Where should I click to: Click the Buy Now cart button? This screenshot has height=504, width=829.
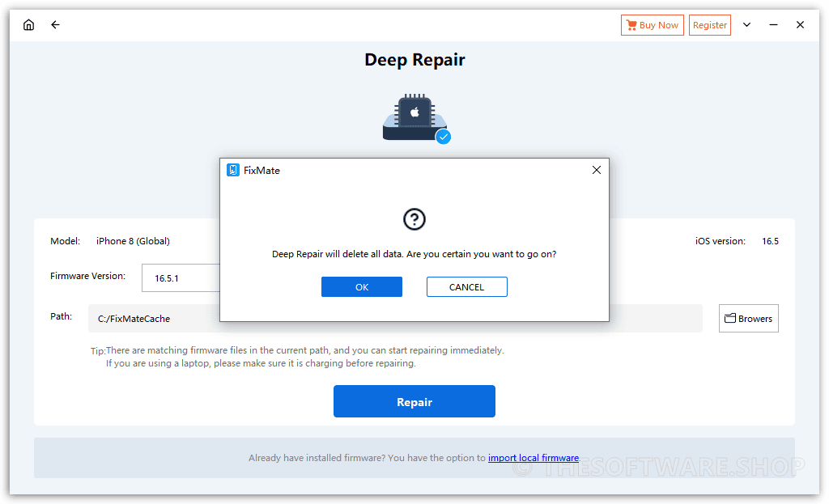coord(652,25)
